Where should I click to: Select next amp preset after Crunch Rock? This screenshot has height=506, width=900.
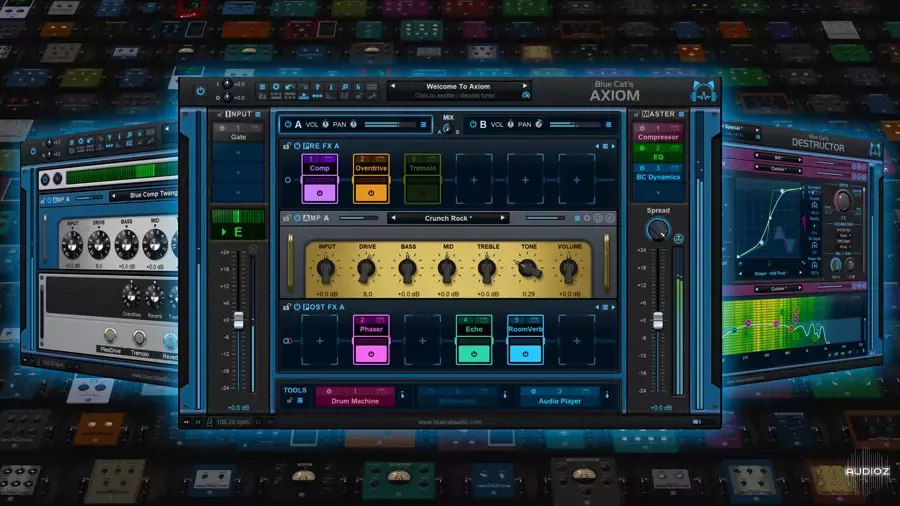503,218
